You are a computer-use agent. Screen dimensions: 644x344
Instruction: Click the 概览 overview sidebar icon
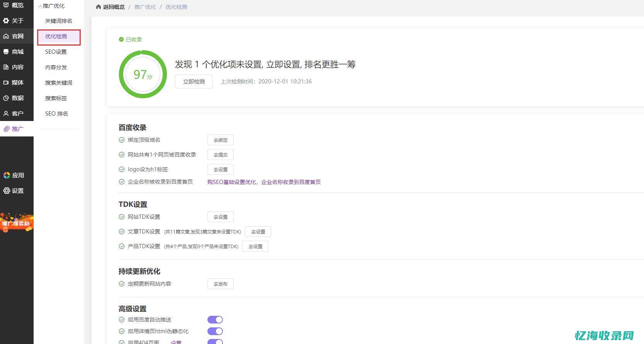(6, 5)
